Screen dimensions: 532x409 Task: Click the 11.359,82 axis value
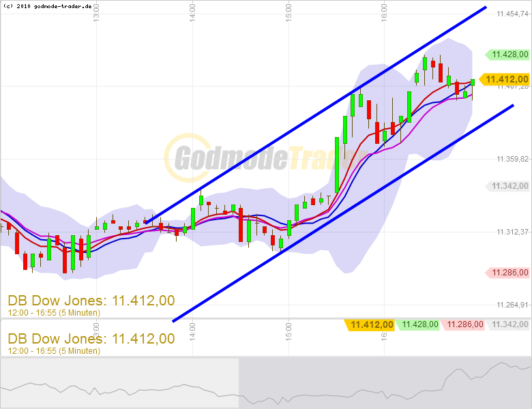(512, 159)
